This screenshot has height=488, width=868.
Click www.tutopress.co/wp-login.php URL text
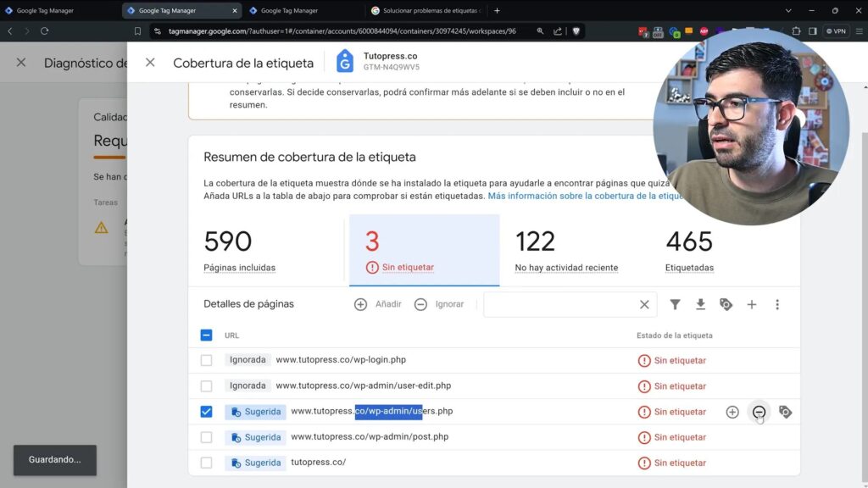click(x=341, y=359)
